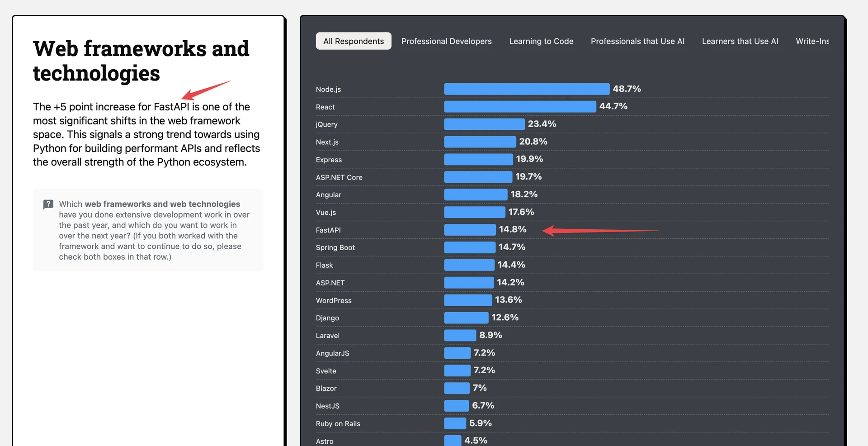The width and height of the screenshot is (868, 446).
Task: Select Professionals that Use AI tab
Action: click(x=637, y=41)
